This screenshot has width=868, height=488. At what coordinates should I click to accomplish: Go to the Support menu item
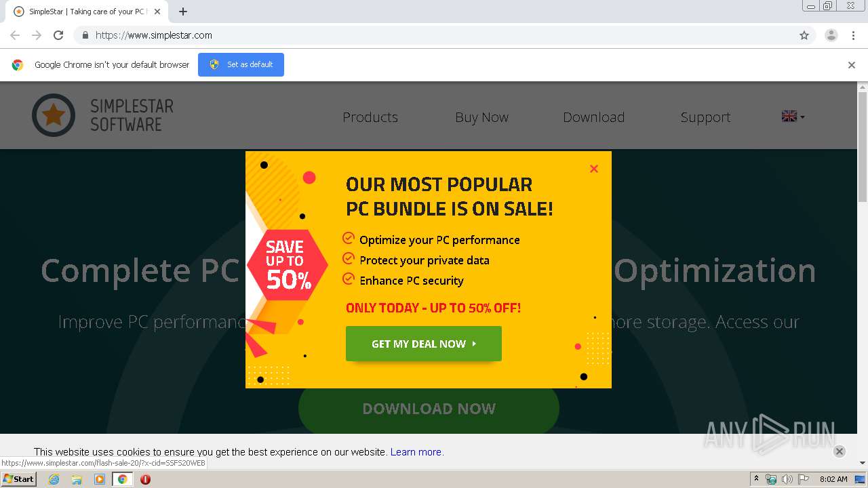tap(705, 117)
